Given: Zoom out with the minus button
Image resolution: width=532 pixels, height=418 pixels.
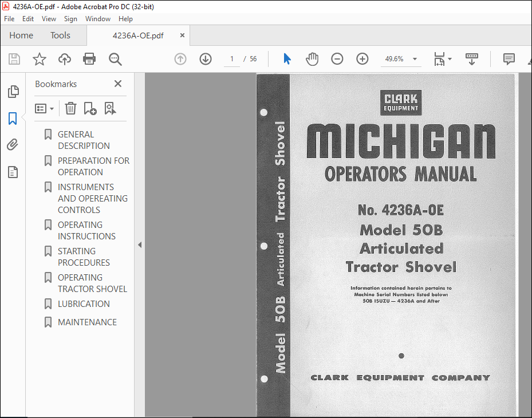Looking at the screenshot, I should pos(337,59).
